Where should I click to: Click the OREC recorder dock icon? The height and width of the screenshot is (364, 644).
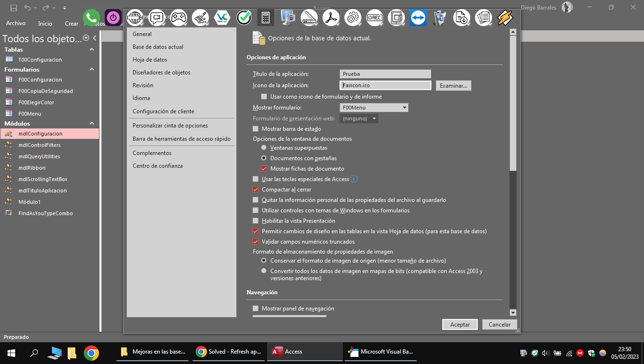375,18
